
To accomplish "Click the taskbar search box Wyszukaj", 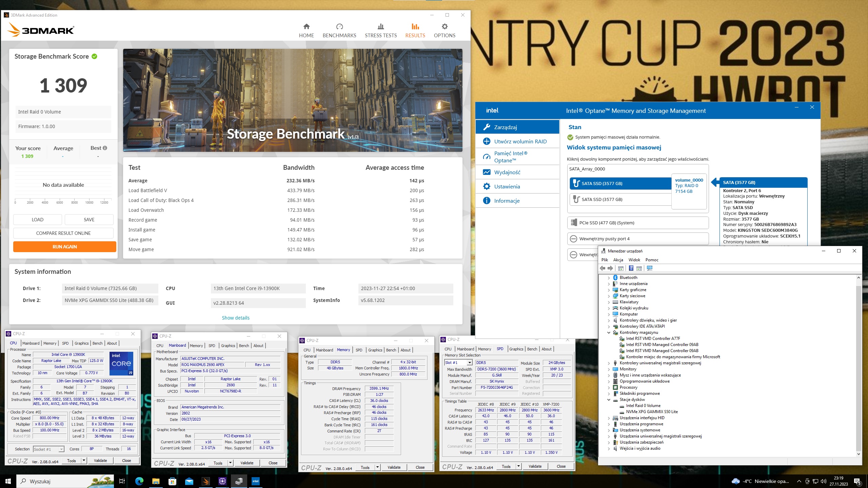I will click(x=64, y=481).
